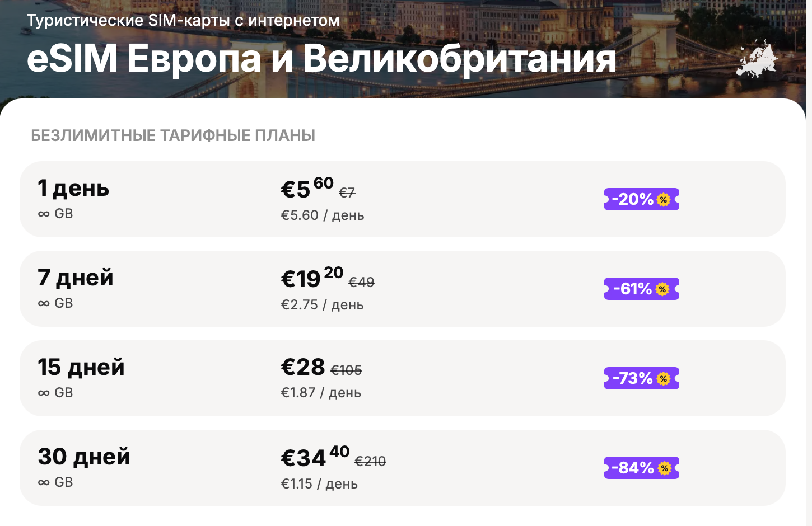Click the crossed-out €210 old price
This screenshot has width=812, height=526.
tap(370, 461)
